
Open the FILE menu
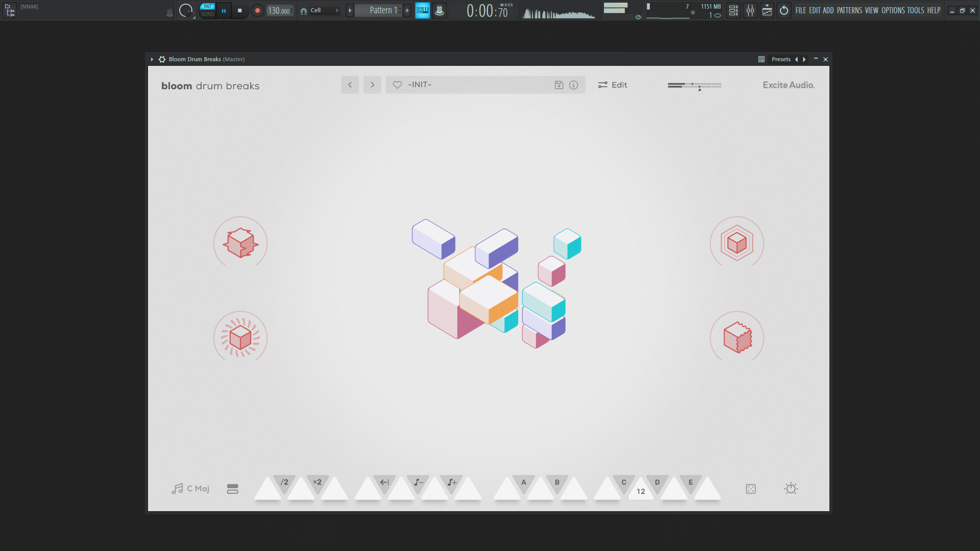pyautogui.click(x=800, y=10)
